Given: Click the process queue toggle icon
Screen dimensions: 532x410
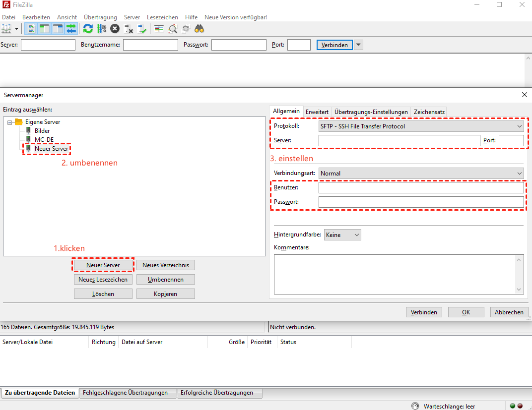Looking at the screenshot, I should [x=101, y=29].
